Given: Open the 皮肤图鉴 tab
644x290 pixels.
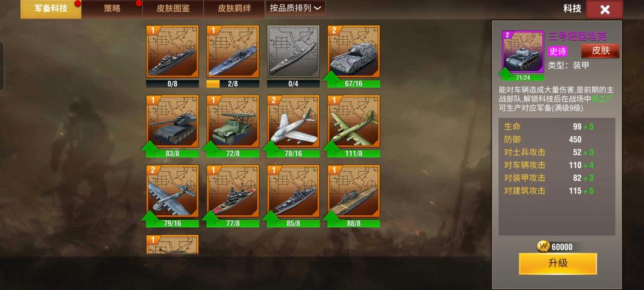Looking at the screenshot, I should pos(173,8).
